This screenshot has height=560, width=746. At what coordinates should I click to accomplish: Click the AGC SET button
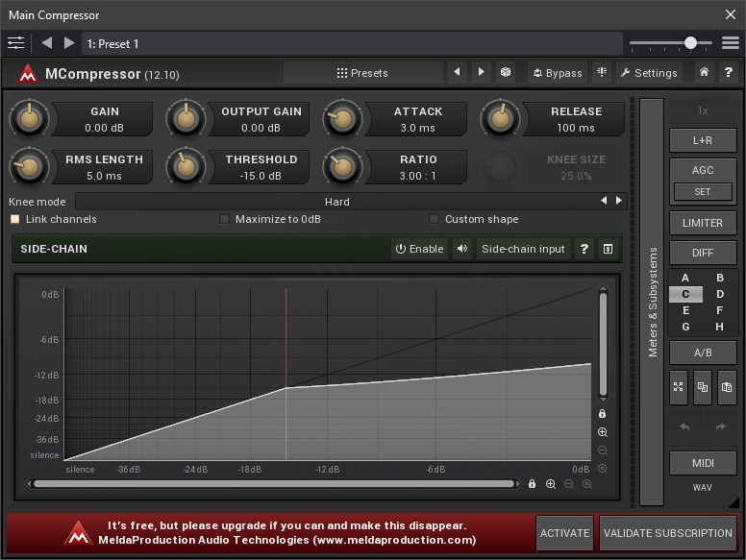(703, 191)
